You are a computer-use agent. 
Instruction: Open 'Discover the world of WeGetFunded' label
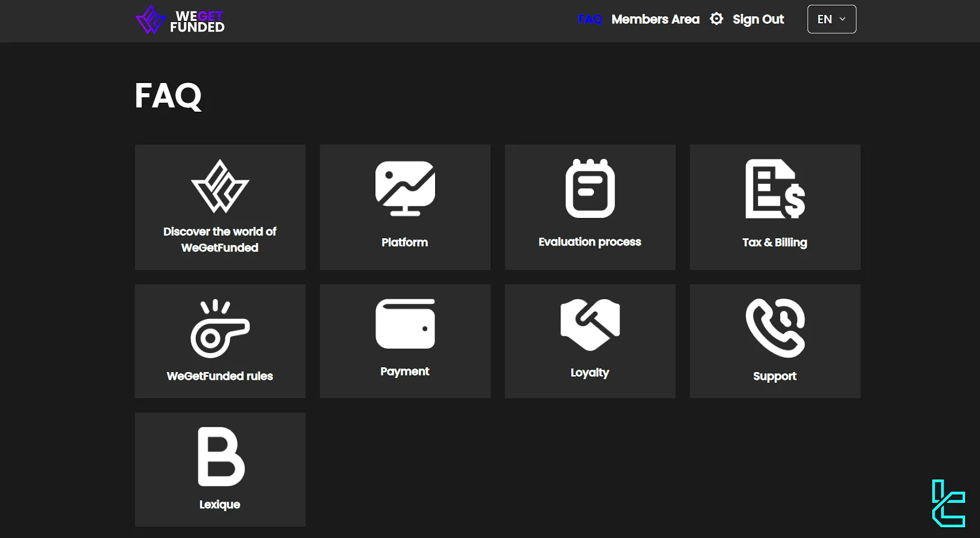point(220,239)
